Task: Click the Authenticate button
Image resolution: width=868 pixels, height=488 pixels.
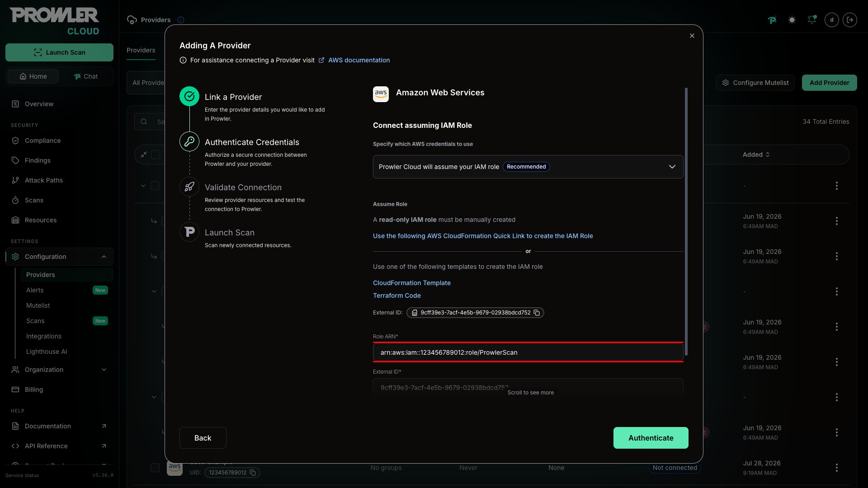Action: (651, 438)
